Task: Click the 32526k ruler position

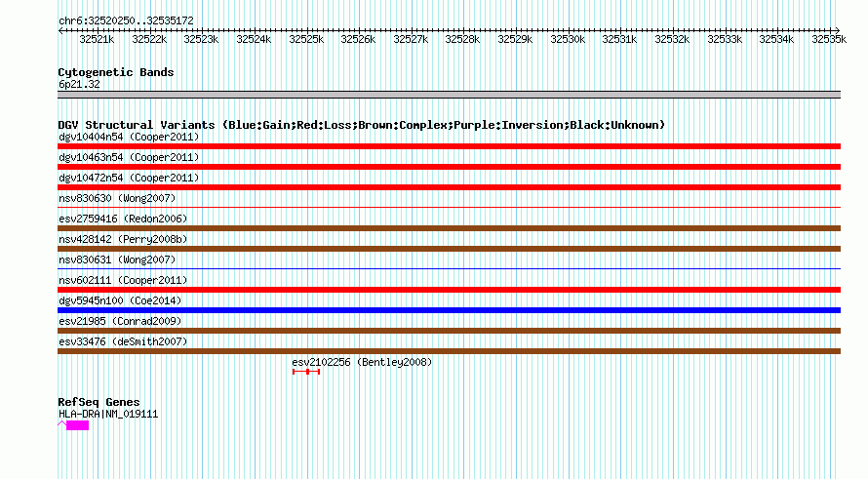Action: coord(358,39)
